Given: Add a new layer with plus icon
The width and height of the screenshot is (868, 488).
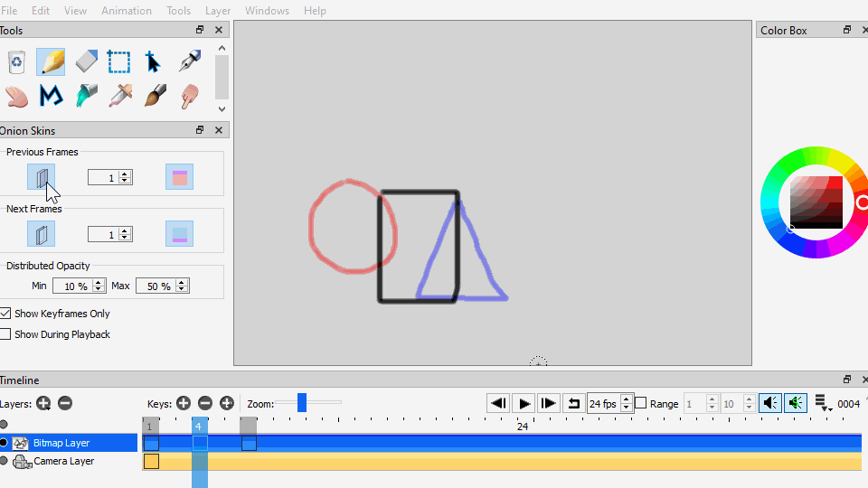Looking at the screenshot, I should pyautogui.click(x=43, y=403).
